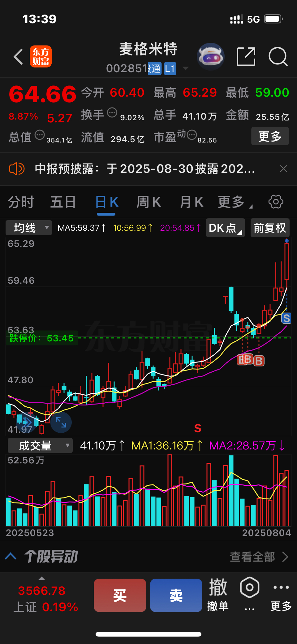Expand index panel via small triangle
Viewport: 297px width, 644px height.
click(42, 578)
